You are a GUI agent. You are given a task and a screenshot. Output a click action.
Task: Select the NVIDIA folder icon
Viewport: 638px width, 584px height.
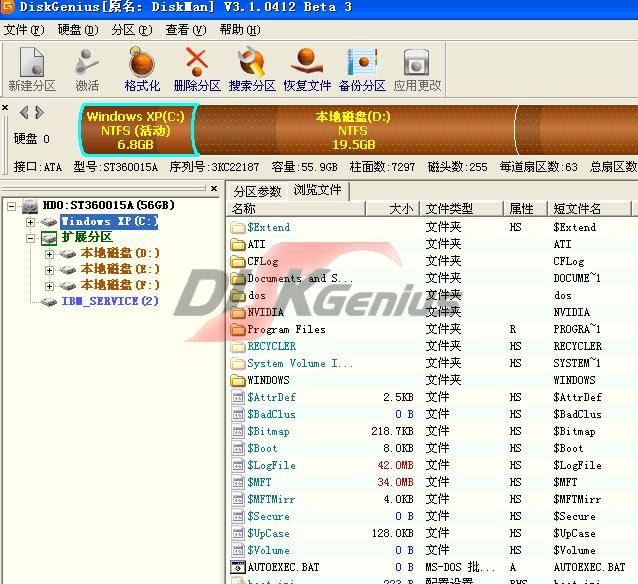[237, 312]
